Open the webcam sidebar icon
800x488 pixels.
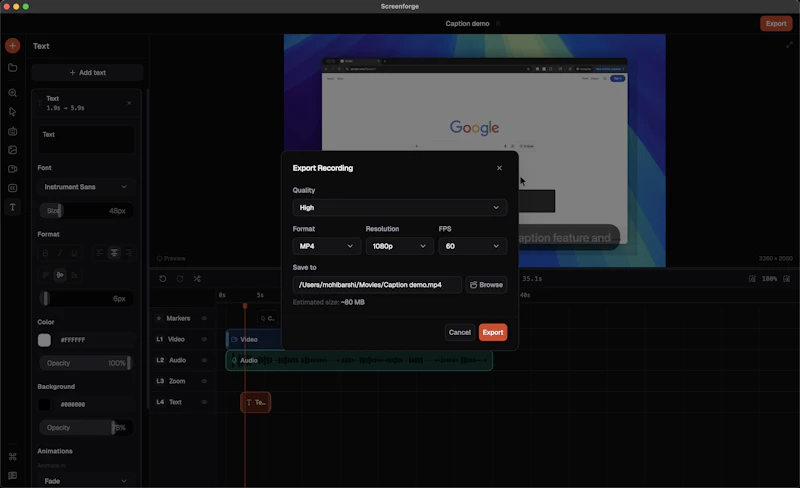coord(12,169)
